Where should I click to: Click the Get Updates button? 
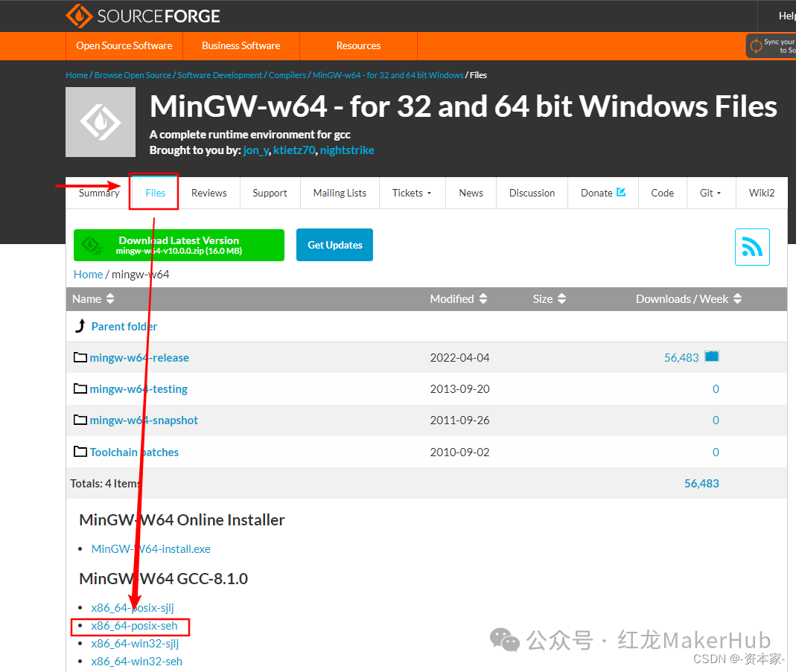point(334,245)
